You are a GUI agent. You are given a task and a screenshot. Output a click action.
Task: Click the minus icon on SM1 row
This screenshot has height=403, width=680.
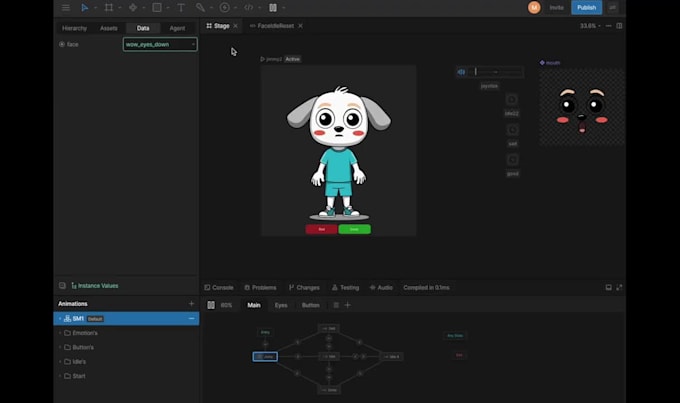coord(191,319)
